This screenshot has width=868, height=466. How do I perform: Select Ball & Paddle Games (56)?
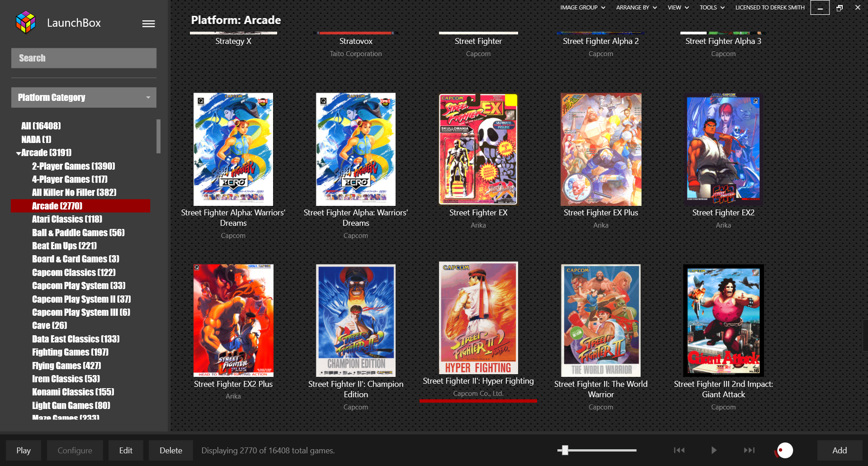(x=78, y=233)
